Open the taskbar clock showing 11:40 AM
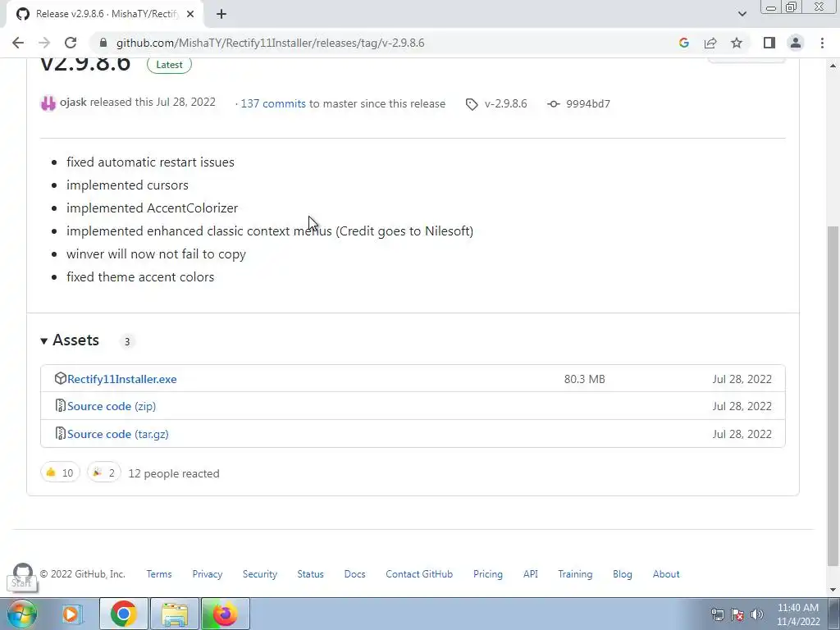The image size is (840, 630). [798, 614]
